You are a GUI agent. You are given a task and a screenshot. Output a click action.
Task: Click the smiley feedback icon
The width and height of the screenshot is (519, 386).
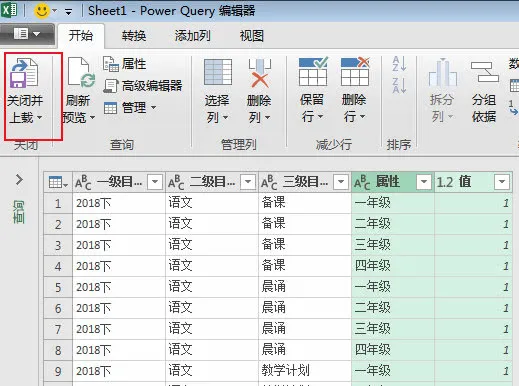click(41, 11)
